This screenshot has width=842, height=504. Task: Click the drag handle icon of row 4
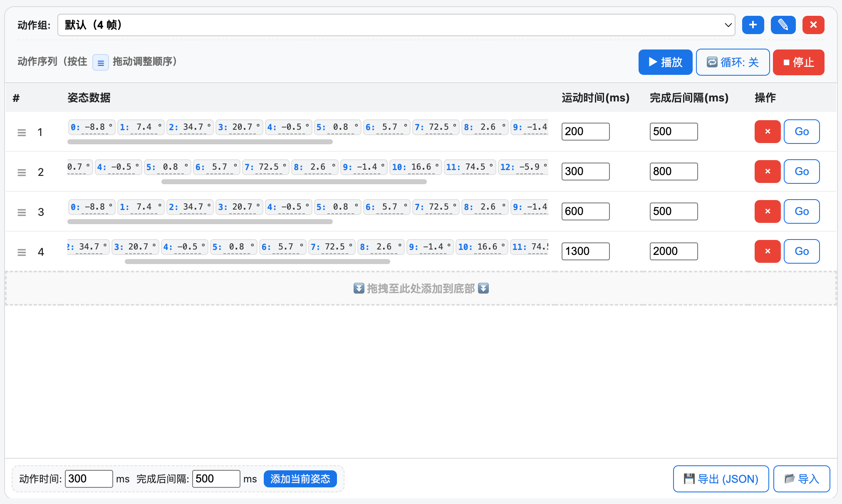[x=22, y=252]
